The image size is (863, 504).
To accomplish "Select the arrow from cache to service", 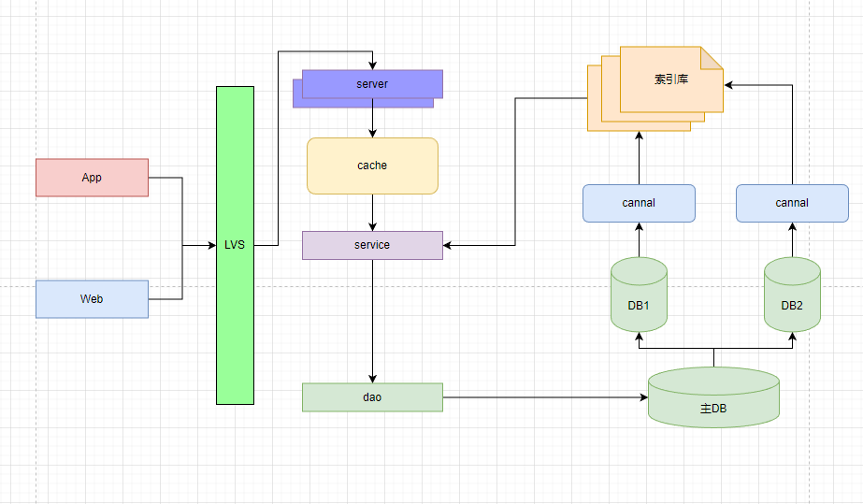I will tap(372, 212).
